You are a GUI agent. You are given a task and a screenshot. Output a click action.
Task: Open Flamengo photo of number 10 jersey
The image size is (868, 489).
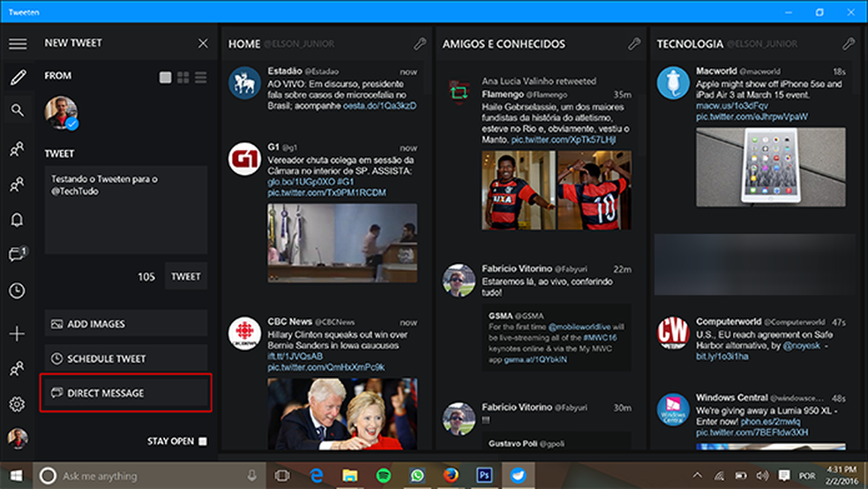(595, 191)
